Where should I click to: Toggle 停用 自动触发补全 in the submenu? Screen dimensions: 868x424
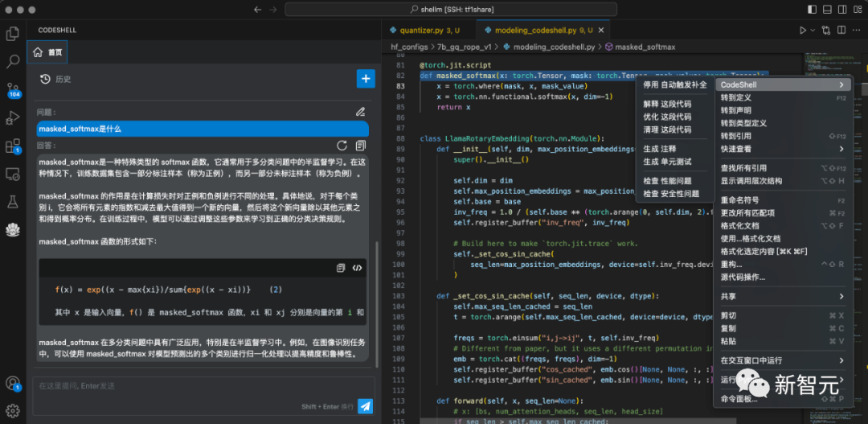pos(674,84)
